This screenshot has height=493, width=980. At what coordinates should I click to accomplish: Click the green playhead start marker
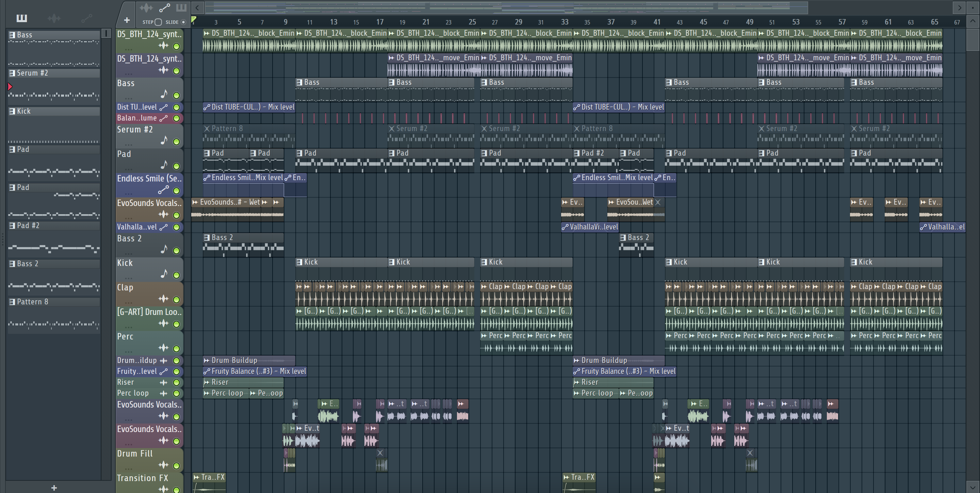pyautogui.click(x=194, y=20)
